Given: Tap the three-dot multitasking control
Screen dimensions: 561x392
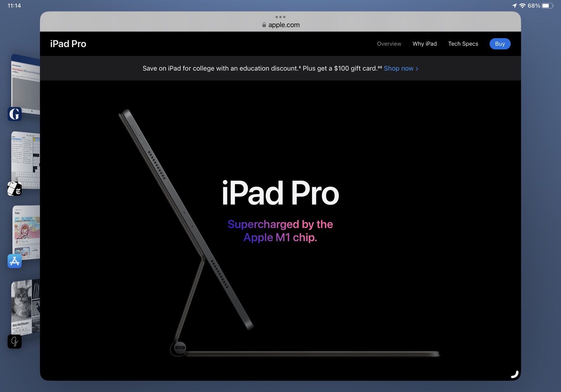Looking at the screenshot, I should 280,17.
